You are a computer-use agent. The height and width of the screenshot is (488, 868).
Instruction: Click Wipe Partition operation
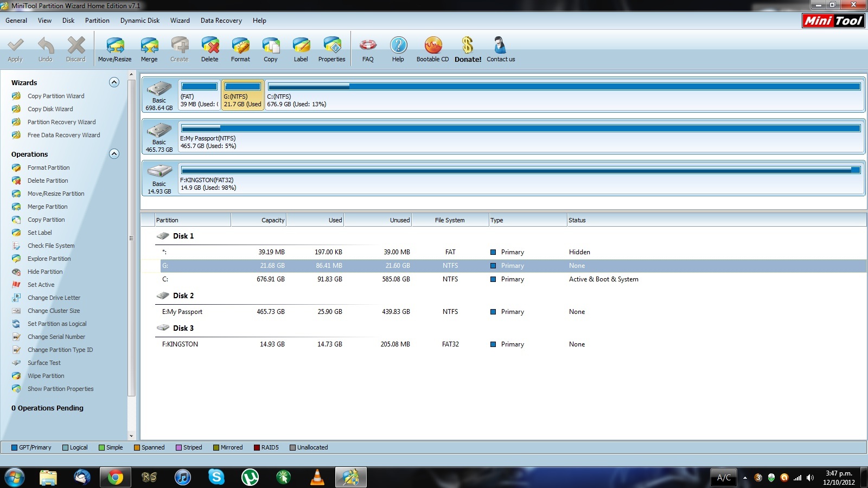coord(46,376)
